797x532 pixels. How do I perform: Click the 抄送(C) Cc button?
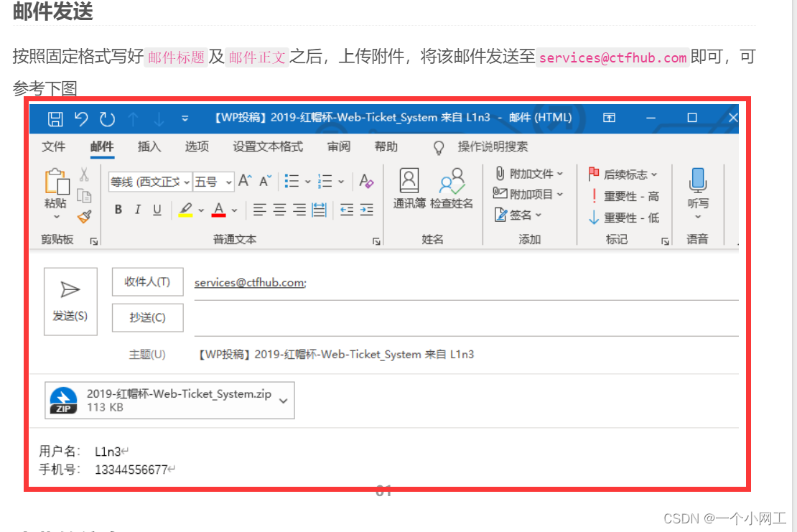click(x=147, y=317)
